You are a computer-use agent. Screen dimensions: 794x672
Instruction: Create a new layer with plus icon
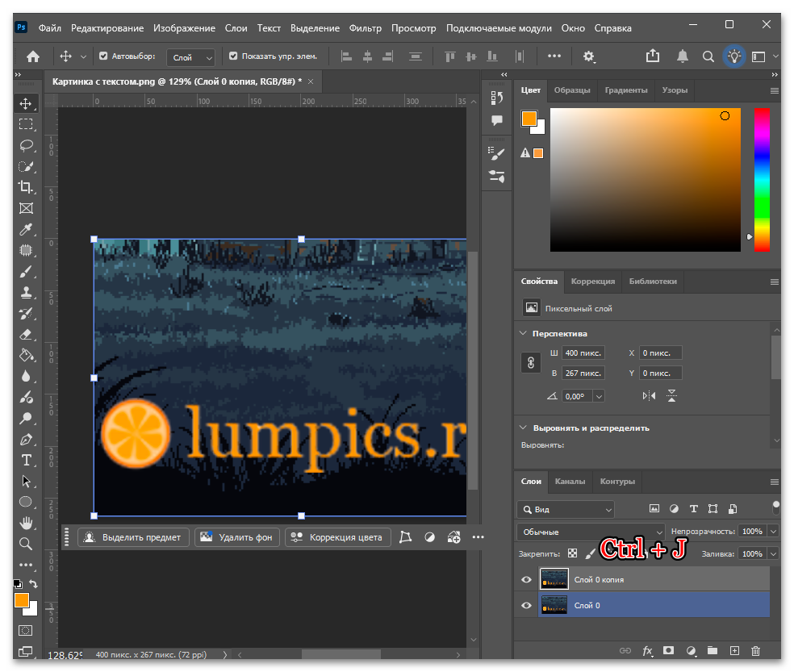tap(734, 651)
